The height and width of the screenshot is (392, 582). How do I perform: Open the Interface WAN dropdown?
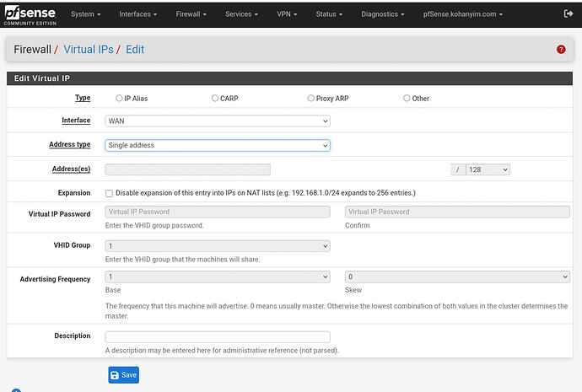[x=218, y=121]
